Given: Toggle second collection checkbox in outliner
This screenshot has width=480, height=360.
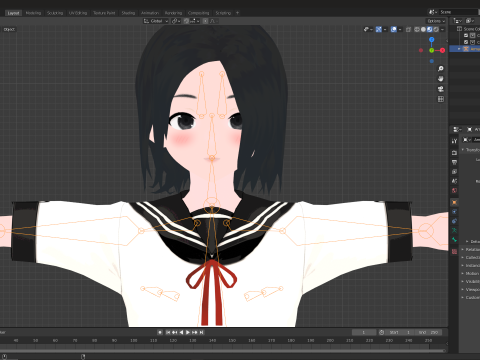Looking at the screenshot, I should (x=466, y=42).
